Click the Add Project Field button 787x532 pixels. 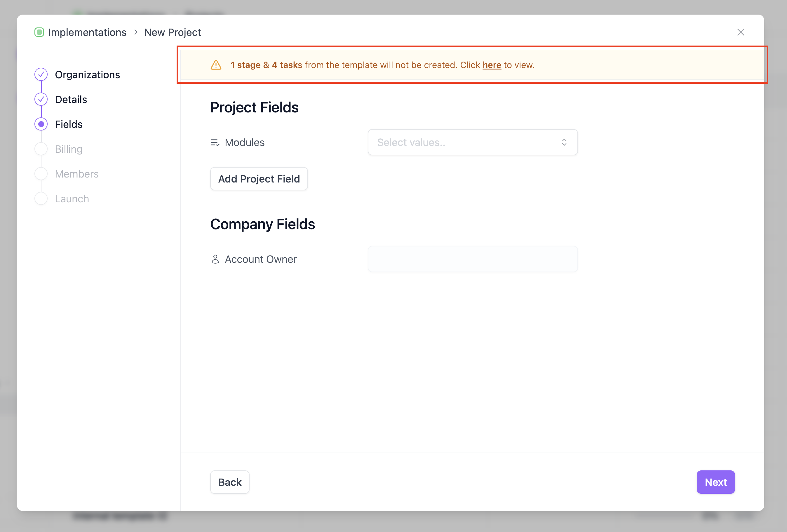[259, 179]
